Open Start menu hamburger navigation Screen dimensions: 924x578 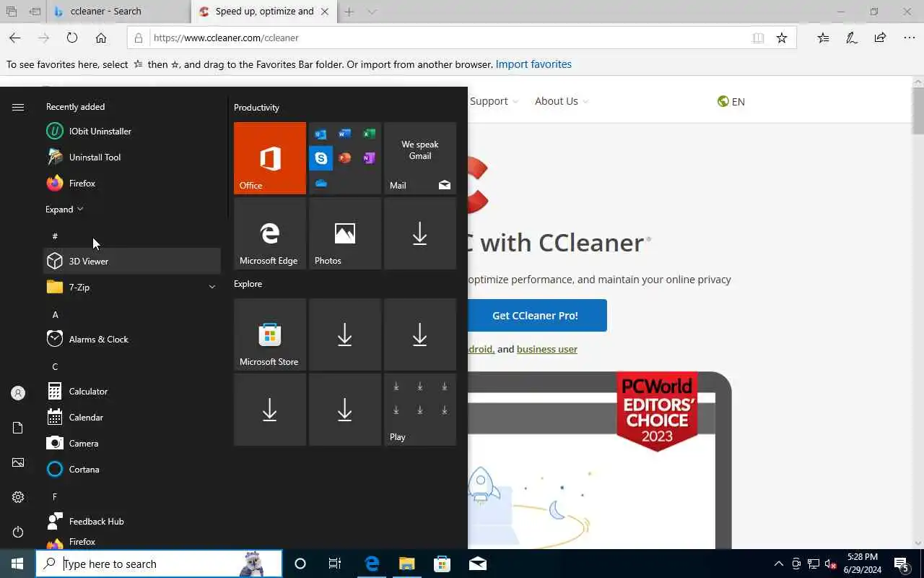[18, 107]
